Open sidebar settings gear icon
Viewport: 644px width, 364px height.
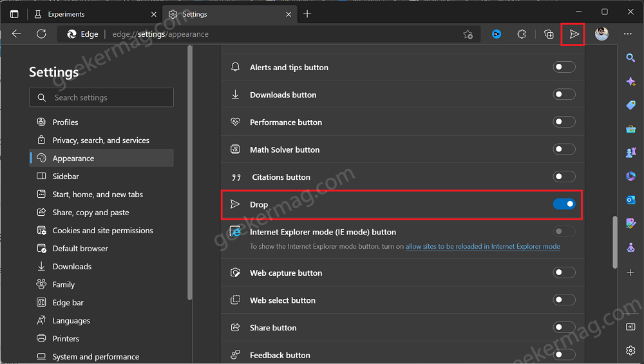[630, 350]
